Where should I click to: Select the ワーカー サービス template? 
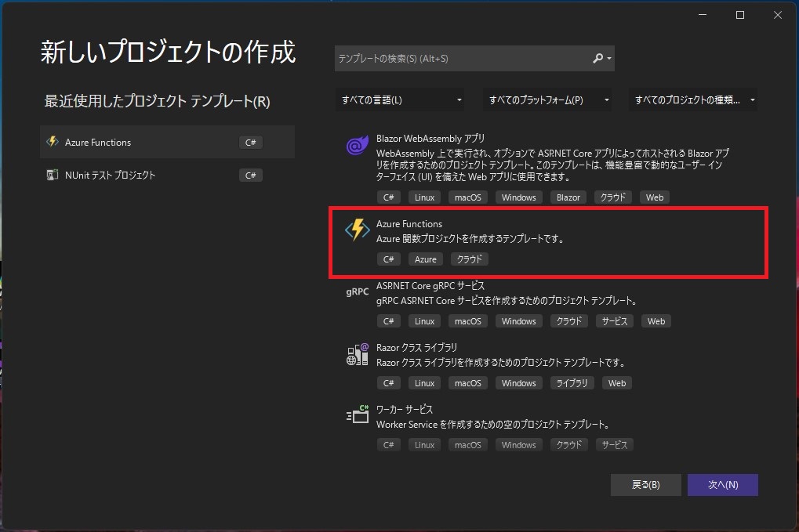pyautogui.click(x=548, y=427)
